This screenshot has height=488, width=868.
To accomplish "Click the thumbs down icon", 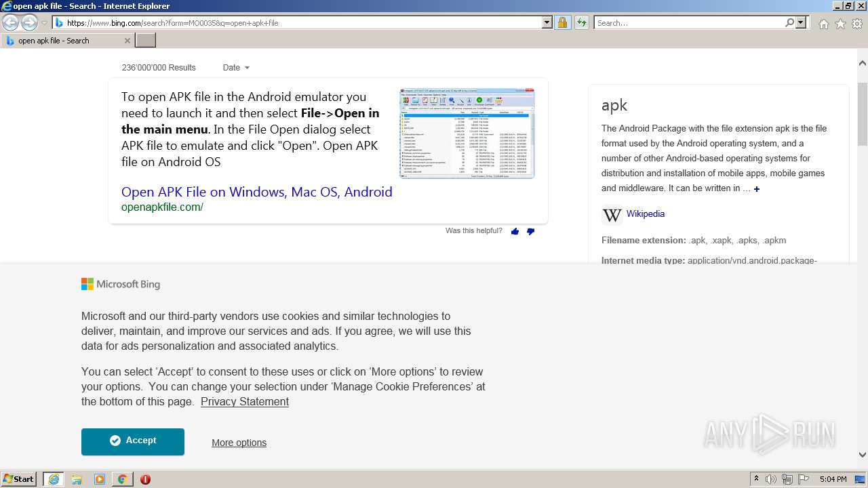I will [530, 231].
